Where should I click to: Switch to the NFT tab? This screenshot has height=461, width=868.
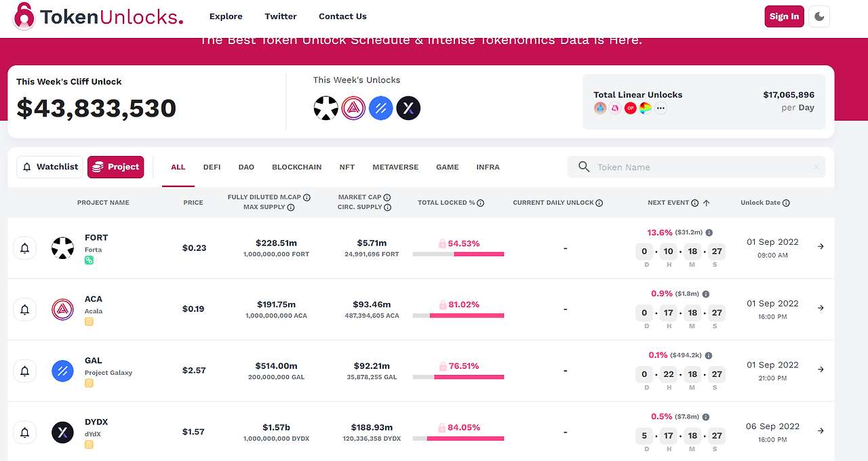pos(347,167)
